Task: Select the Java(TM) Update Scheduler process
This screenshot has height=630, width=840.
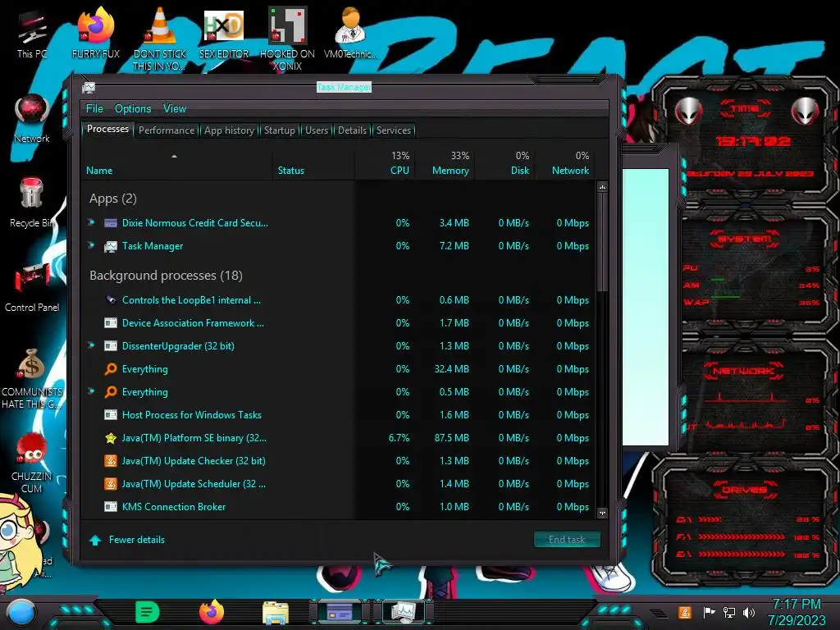Action: 338,483
